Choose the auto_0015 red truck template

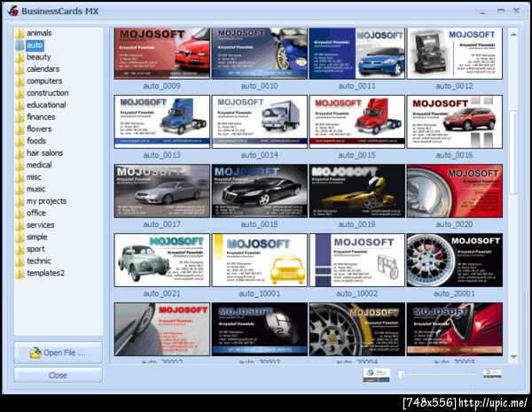[357, 121]
